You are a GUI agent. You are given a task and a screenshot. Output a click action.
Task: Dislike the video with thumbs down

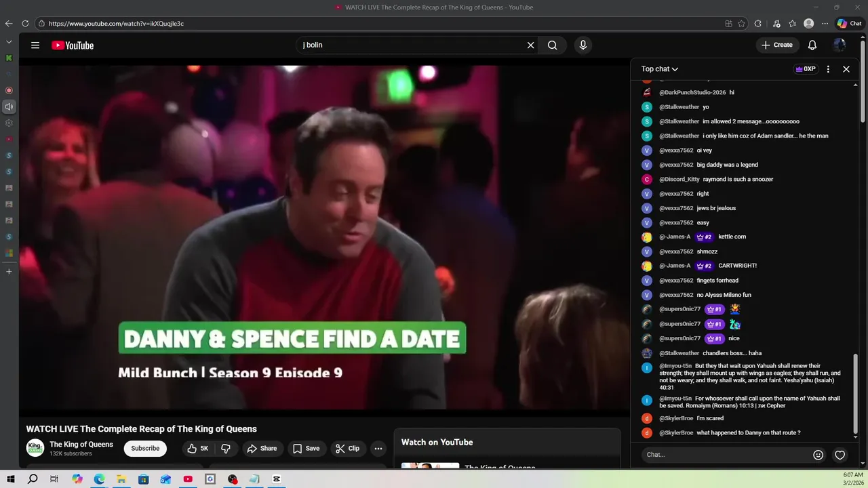pyautogui.click(x=226, y=449)
